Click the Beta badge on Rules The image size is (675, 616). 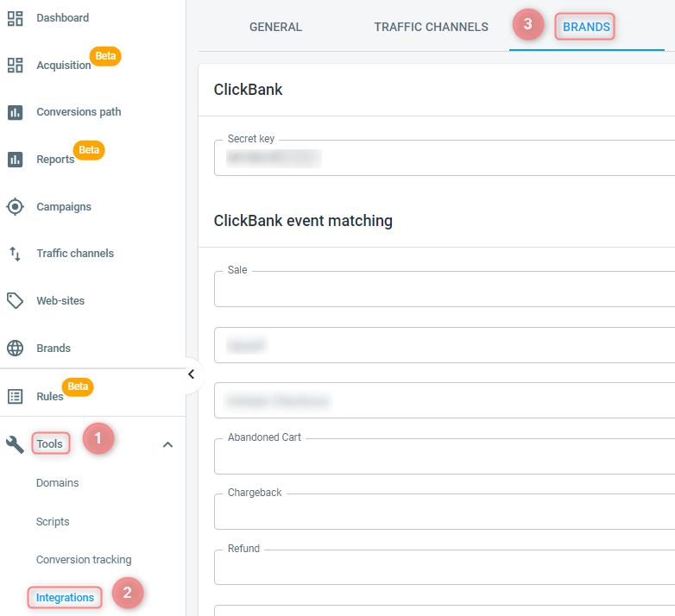tap(78, 387)
